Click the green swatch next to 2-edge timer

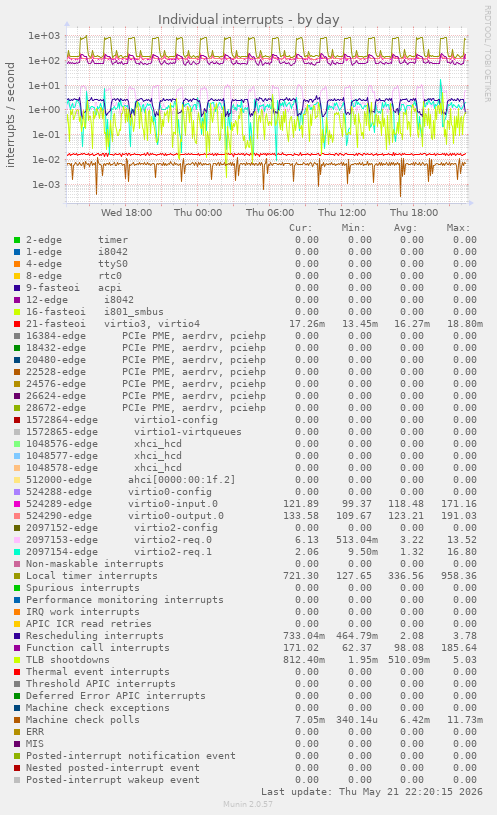point(17,240)
